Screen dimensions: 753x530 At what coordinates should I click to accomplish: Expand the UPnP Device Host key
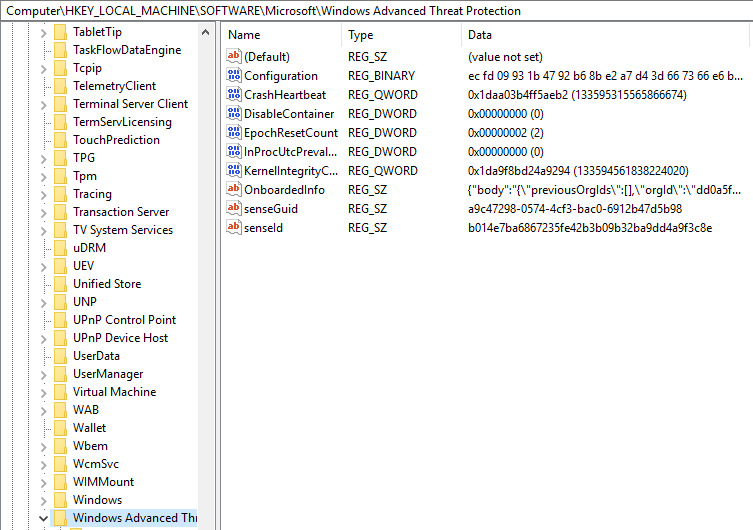pos(43,338)
